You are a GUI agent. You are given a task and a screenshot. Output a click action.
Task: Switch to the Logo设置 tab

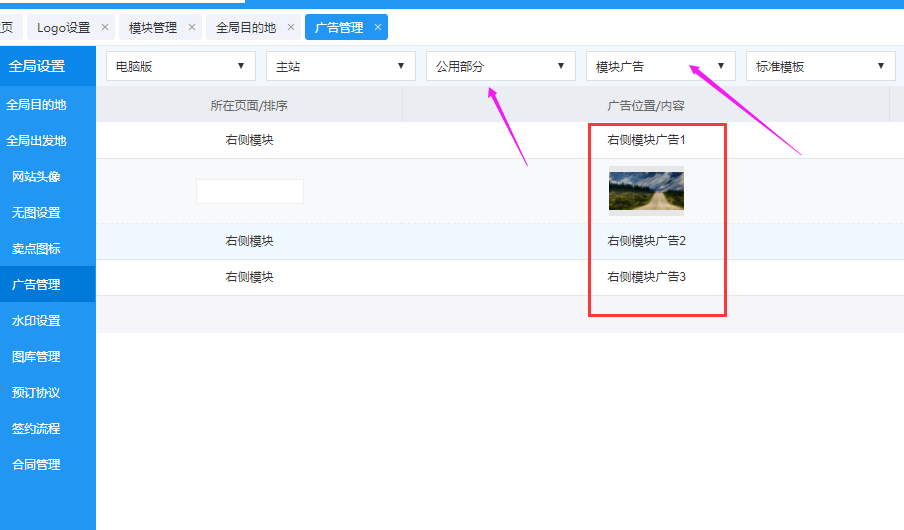coord(63,28)
